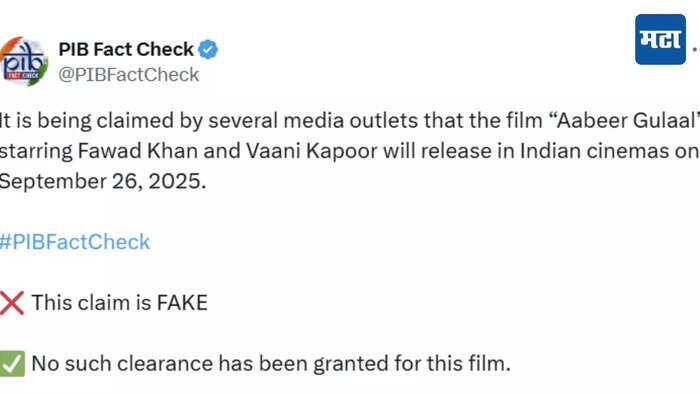Screen dimensions: 700x394
Task: Click the name Fawad Khan
Action: (138, 151)
